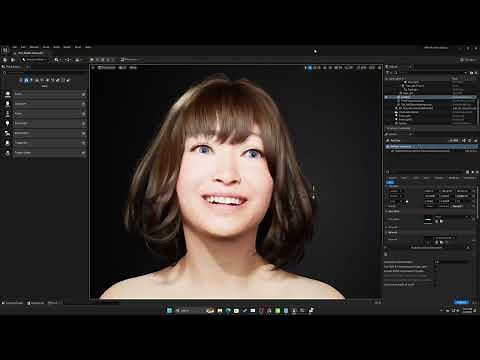Open the editor Settings at the toolbar's right end
This screenshot has width=480, height=360.
coord(468,60)
